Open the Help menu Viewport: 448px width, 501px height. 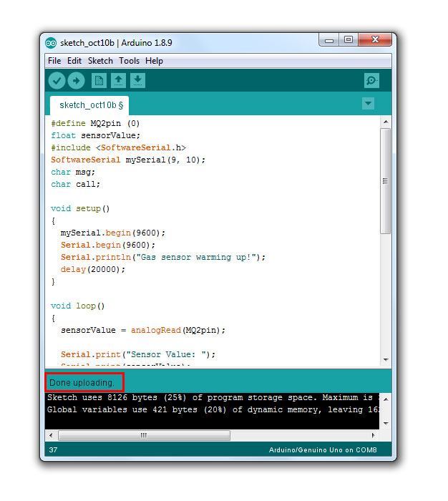click(154, 61)
